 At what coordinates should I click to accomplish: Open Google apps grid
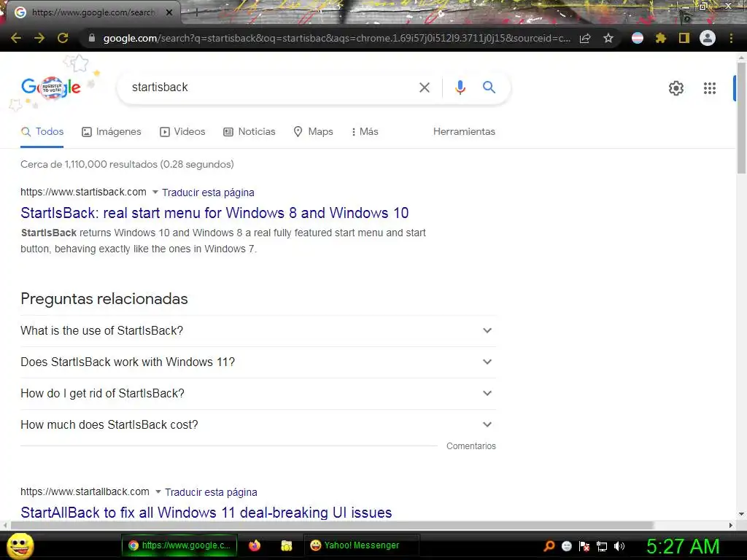pos(710,88)
